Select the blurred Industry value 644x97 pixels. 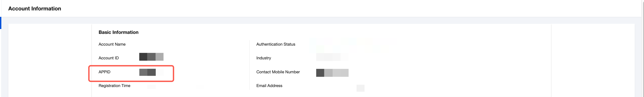click(332, 57)
